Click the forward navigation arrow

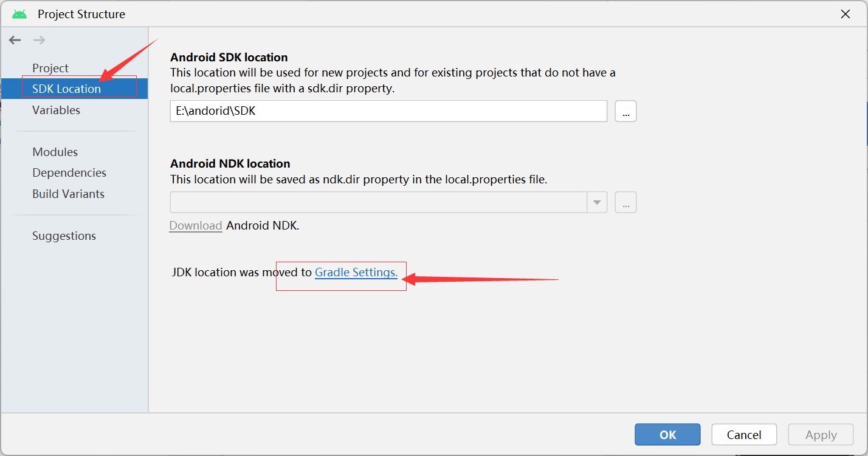39,40
